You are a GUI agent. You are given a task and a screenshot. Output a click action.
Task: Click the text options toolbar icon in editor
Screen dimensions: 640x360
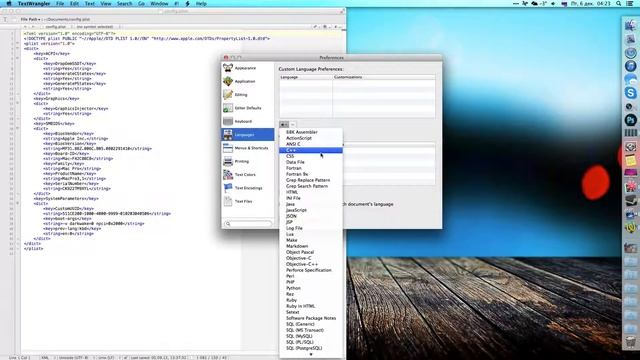(5, 19)
